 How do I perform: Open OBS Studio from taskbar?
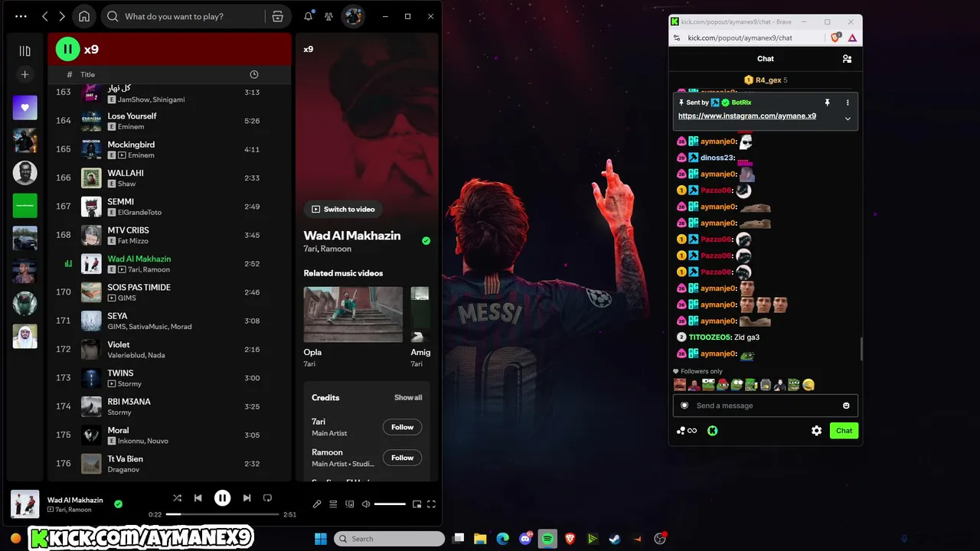pyautogui.click(x=660, y=539)
